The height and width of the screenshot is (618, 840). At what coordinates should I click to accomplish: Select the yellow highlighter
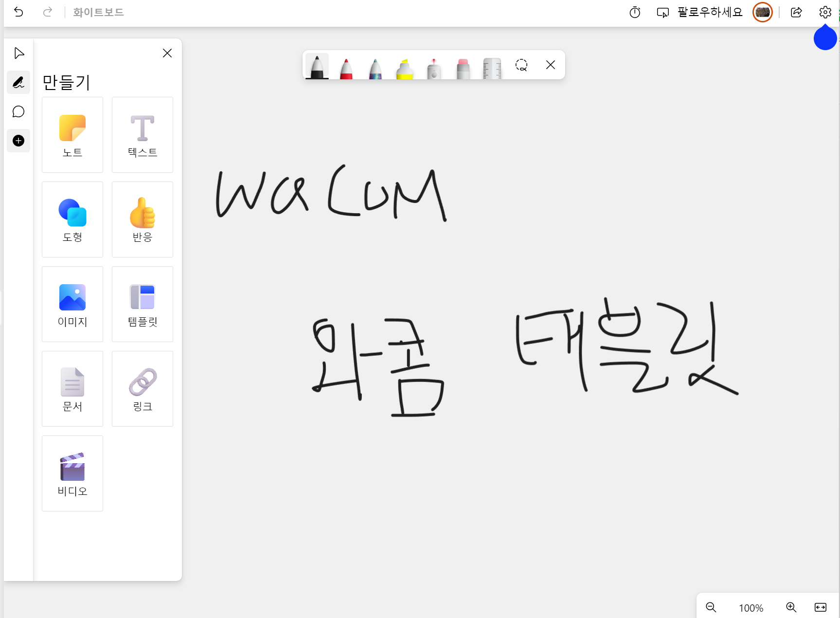404,68
